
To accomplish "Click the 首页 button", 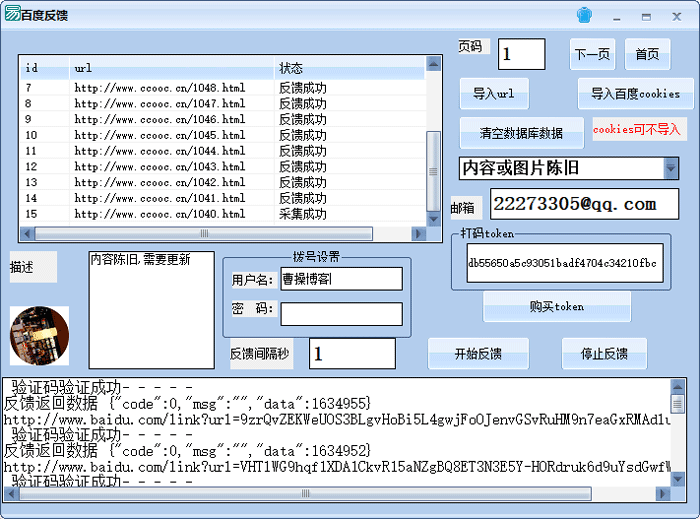I will pos(647,54).
